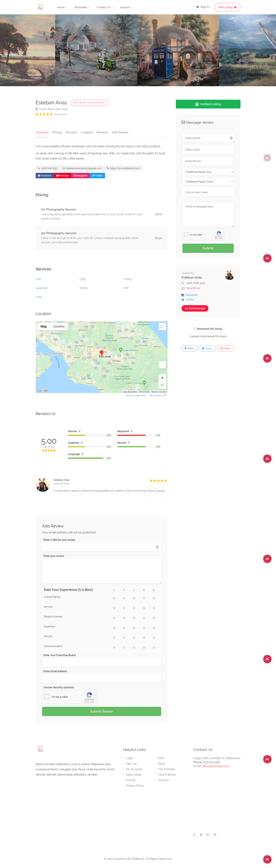Click the Language rating bar

pos(86,458)
